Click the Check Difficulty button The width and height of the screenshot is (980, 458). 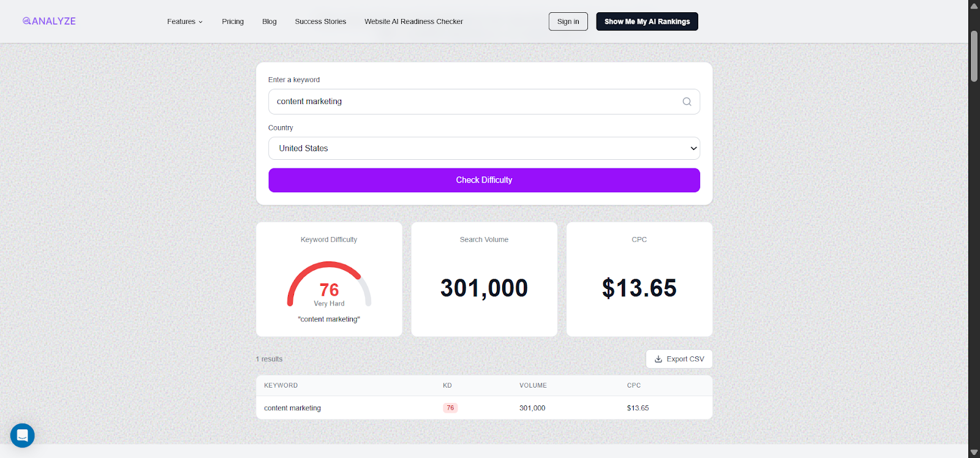484,180
